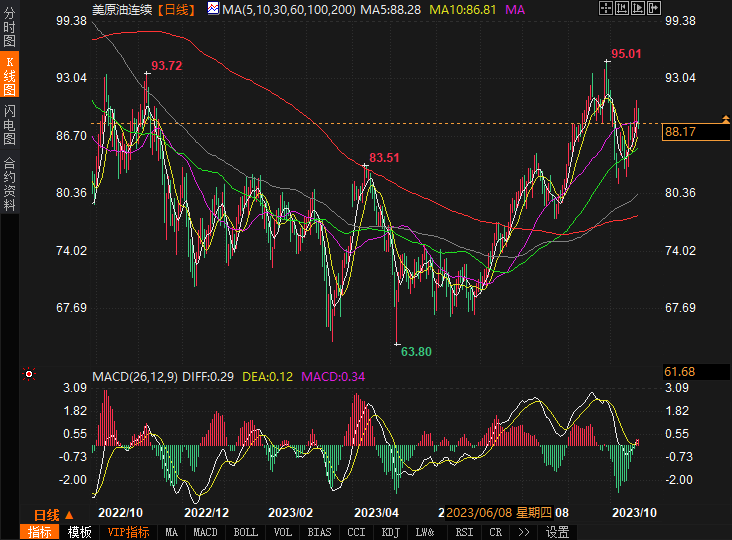Click the rightmost small icon in the top-right chart toolbar
This screenshot has height=540, width=732.
[x=654, y=8]
